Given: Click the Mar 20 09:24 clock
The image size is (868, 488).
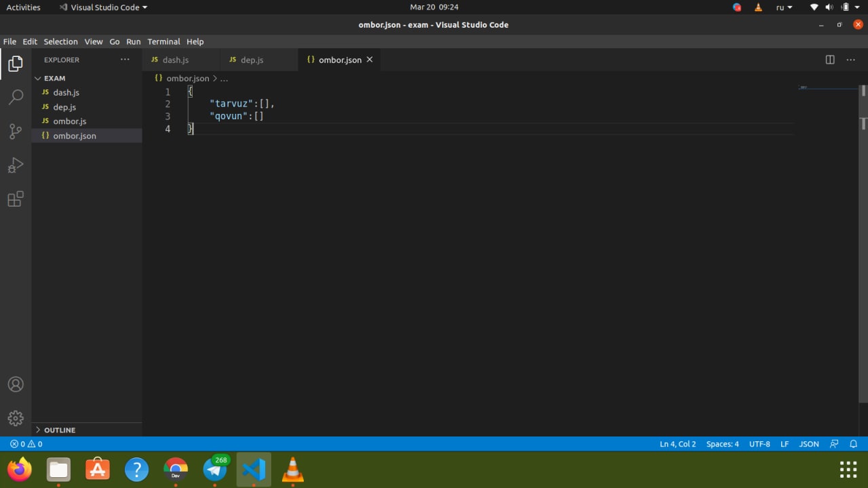Looking at the screenshot, I should (434, 7).
